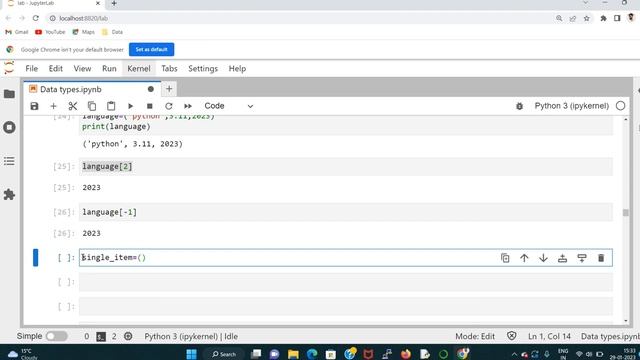Insert a cell above the active cell
The image size is (640, 360).
point(562,258)
